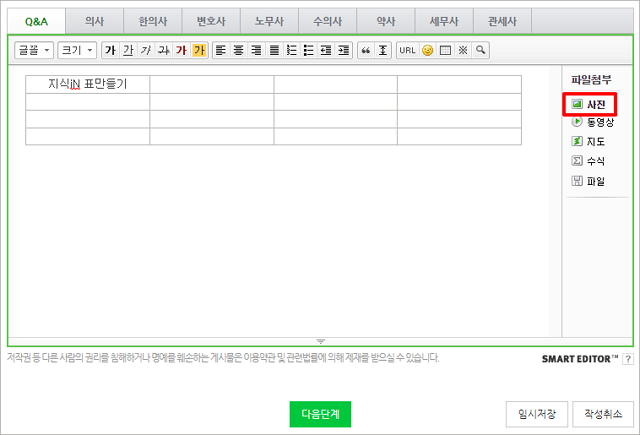Open the 크기 size dropdown
Viewport: 640px width, 435px height.
tap(76, 50)
